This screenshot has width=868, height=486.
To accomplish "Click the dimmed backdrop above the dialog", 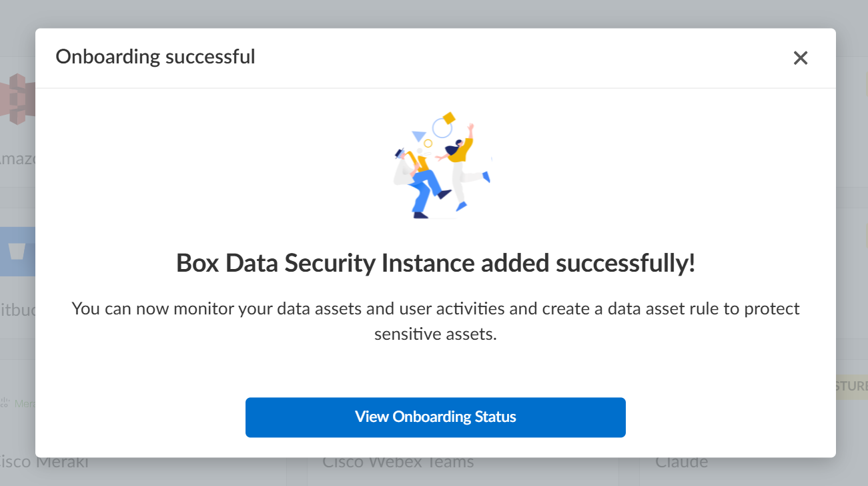I will [434, 13].
